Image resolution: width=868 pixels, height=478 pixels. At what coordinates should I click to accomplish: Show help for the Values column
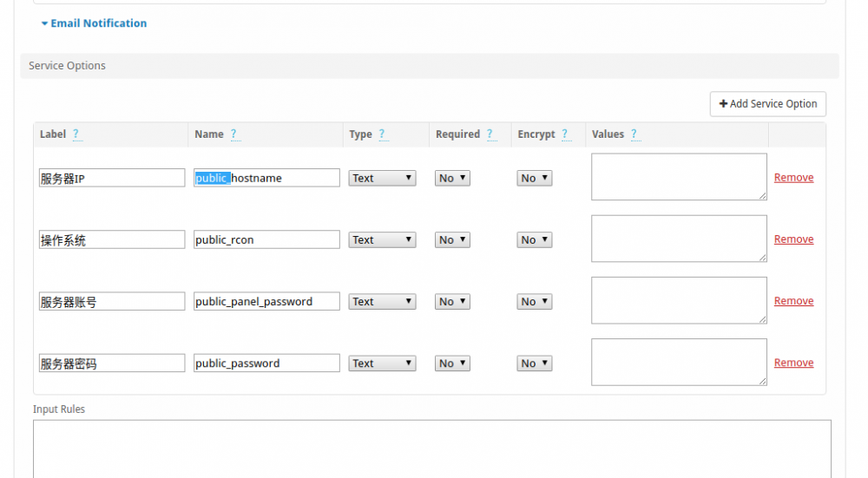click(x=635, y=134)
